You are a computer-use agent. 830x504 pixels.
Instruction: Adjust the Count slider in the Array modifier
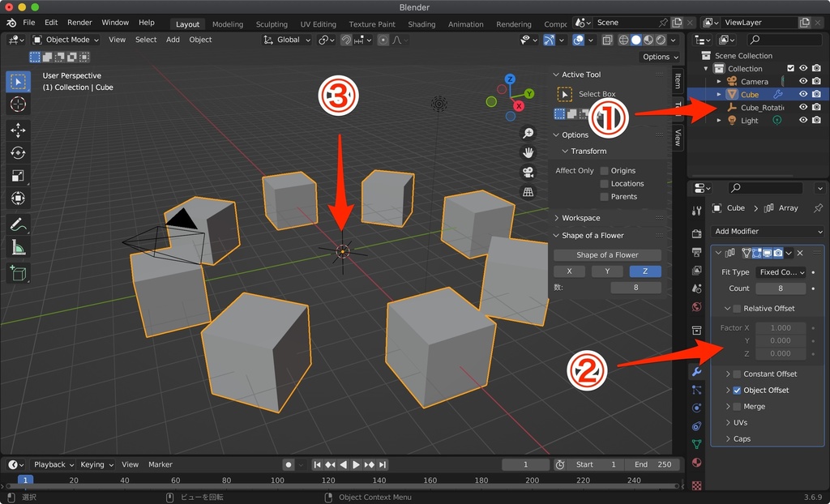coord(781,288)
